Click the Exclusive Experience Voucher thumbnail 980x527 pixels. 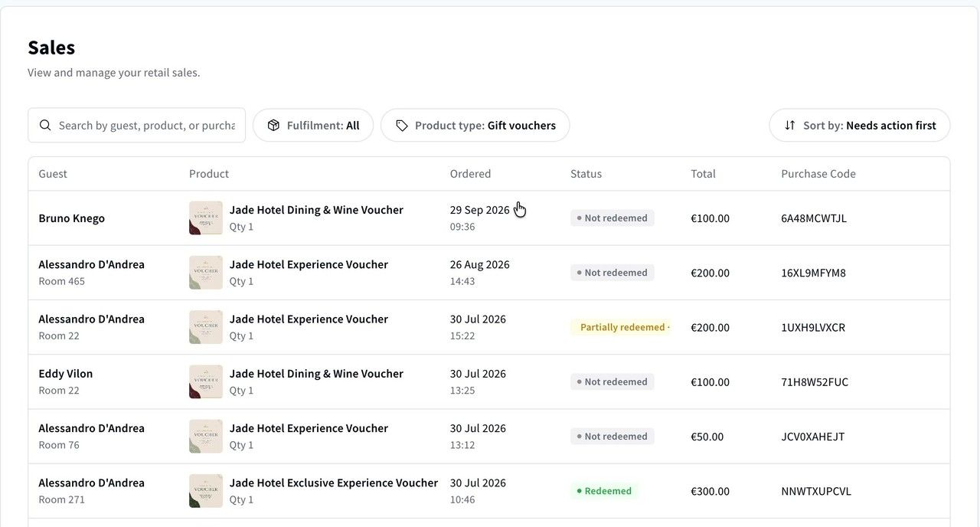point(206,491)
